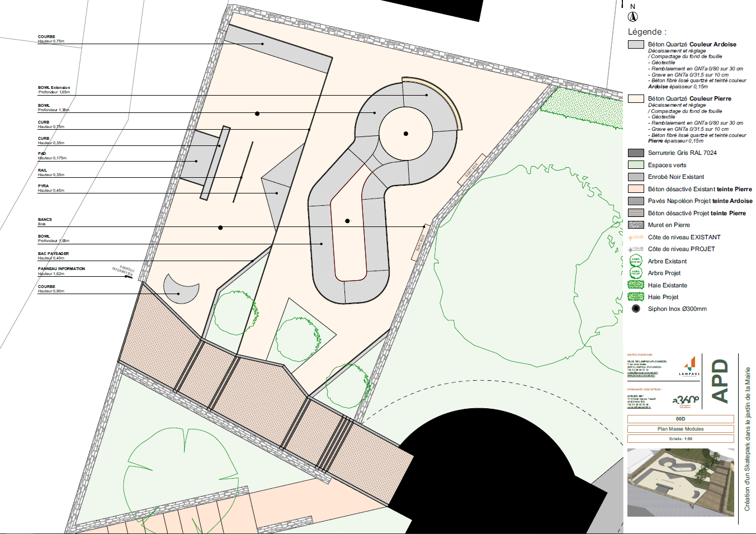Click the Côte de niveau PROJET marker symbol
The width and height of the screenshot is (756, 534).
pyautogui.click(x=636, y=249)
